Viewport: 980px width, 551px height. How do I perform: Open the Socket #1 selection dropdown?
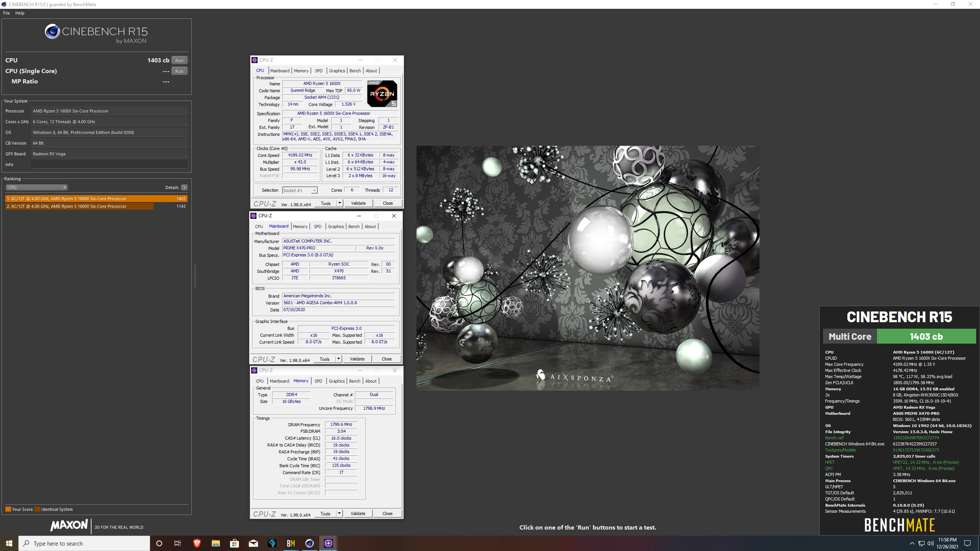click(x=300, y=191)
